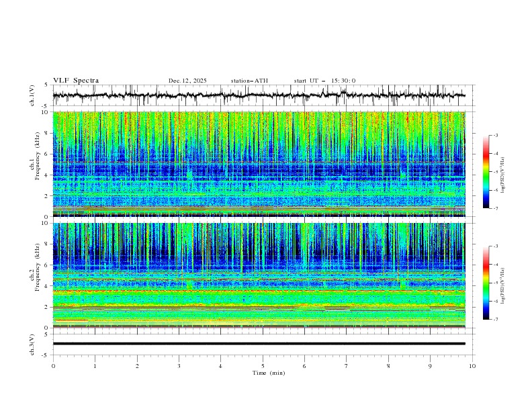Click the date label "Dec. 12, 2025"

[187, 81]
